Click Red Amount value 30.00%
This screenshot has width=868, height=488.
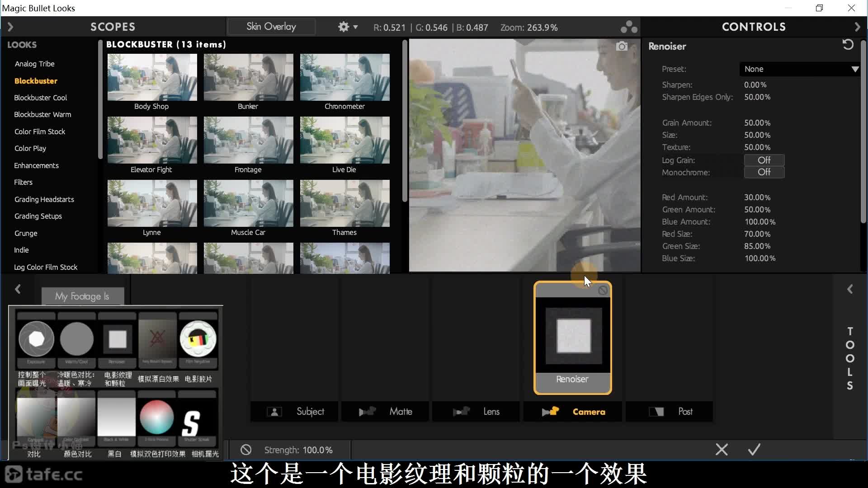point(757,197)
